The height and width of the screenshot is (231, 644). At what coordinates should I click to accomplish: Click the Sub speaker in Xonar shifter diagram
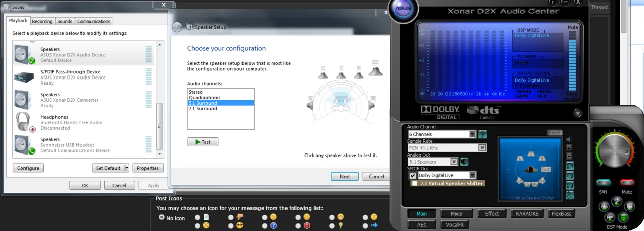coord(546,170)
